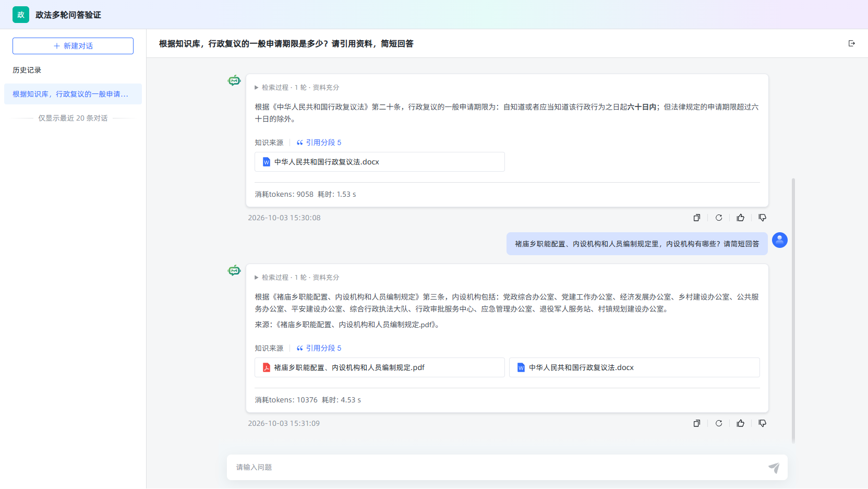Click 消耗tokens: 9058 text

coord(284,194)
